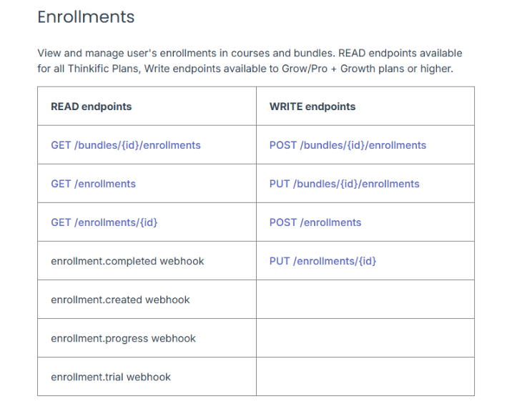This screenshot has height=419, width=532.
Task: Select the enrollment.completed webhook cell
Action: click(x=127, y=261)
